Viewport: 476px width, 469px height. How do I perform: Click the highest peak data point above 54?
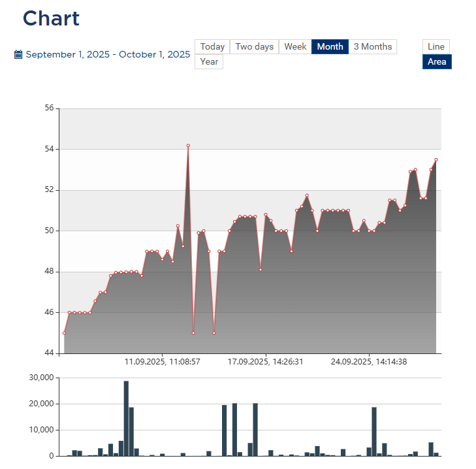coord(188,146)
